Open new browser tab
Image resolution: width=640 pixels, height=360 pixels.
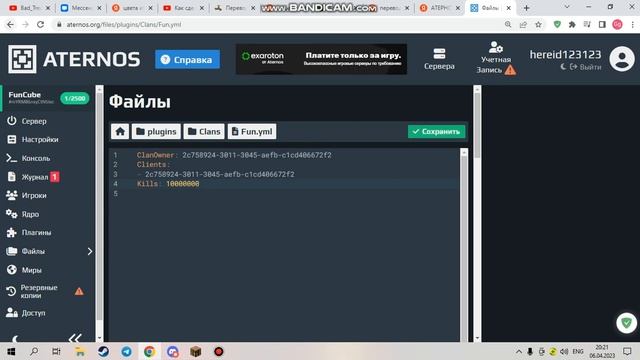[526, 8]
